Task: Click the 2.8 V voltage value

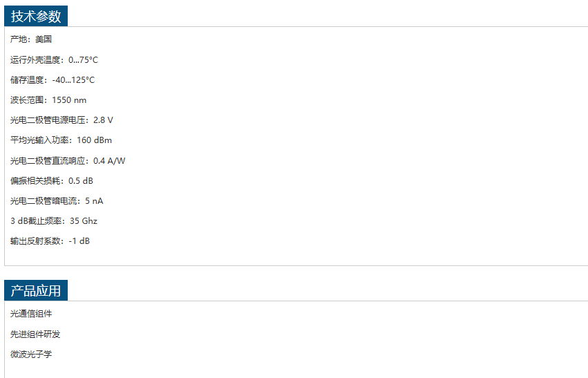Action: [103, 120]
